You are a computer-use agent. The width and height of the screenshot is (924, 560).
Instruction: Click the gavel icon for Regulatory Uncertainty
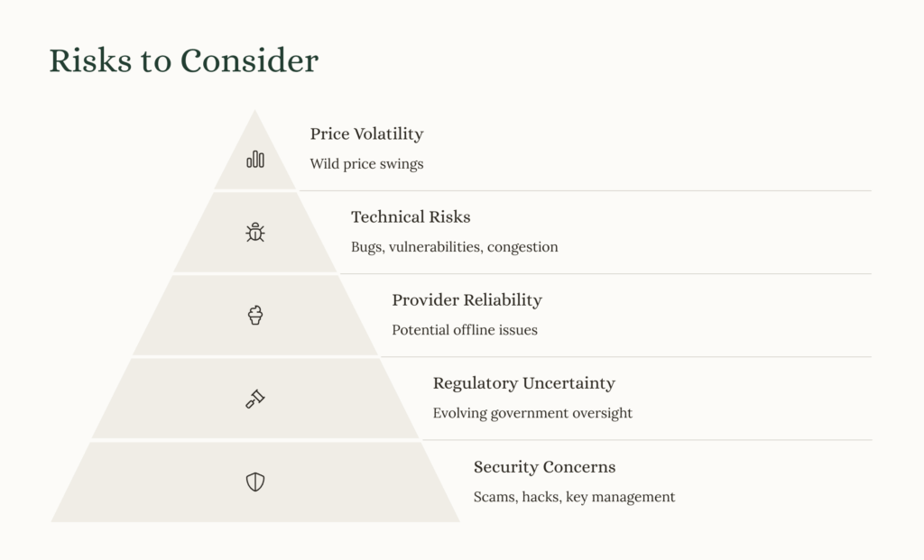255,399
